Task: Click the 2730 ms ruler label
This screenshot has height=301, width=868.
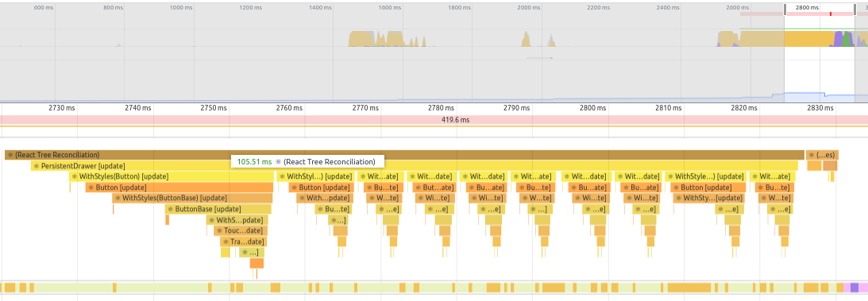Action: click(62, 108)
